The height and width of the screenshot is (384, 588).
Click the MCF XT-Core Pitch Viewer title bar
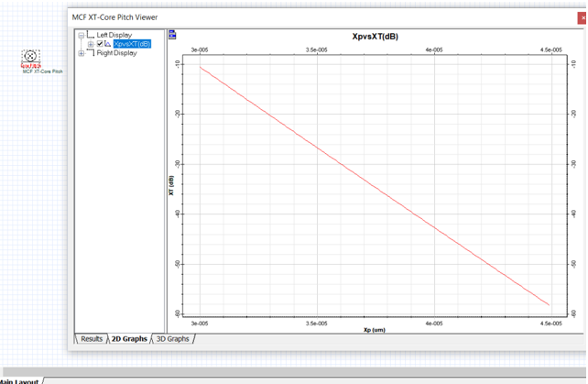[322, 17]
